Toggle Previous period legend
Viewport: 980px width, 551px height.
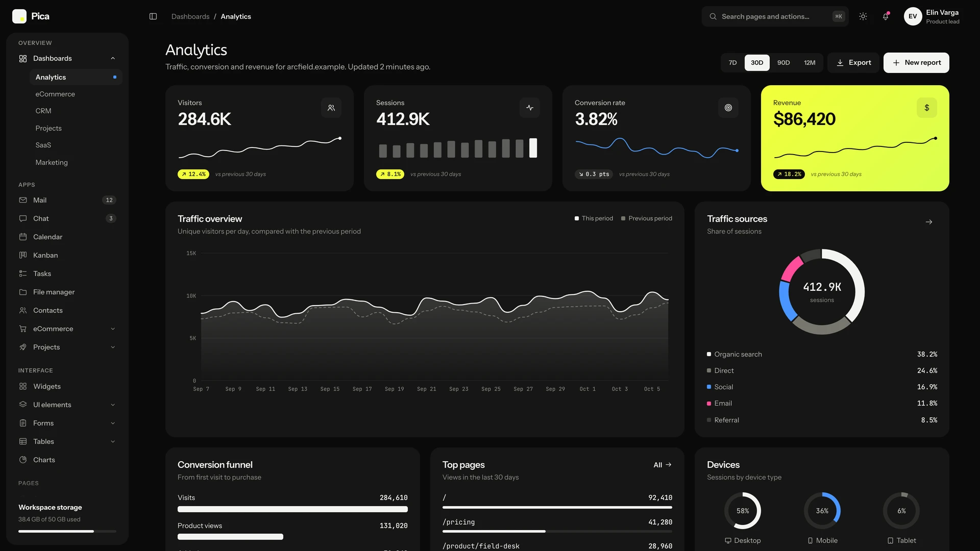click(646, 218)
